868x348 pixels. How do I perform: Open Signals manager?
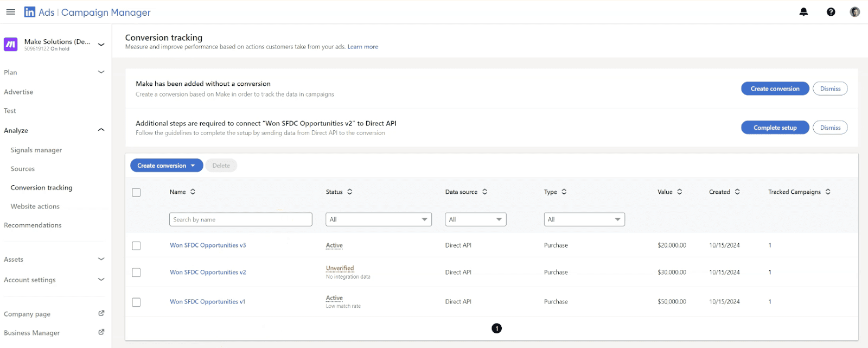coord(36,150)
